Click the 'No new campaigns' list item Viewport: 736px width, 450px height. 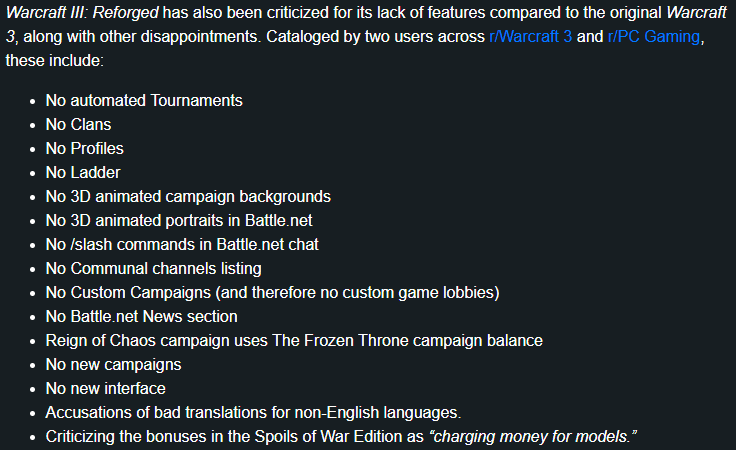[x=114, y=364]
